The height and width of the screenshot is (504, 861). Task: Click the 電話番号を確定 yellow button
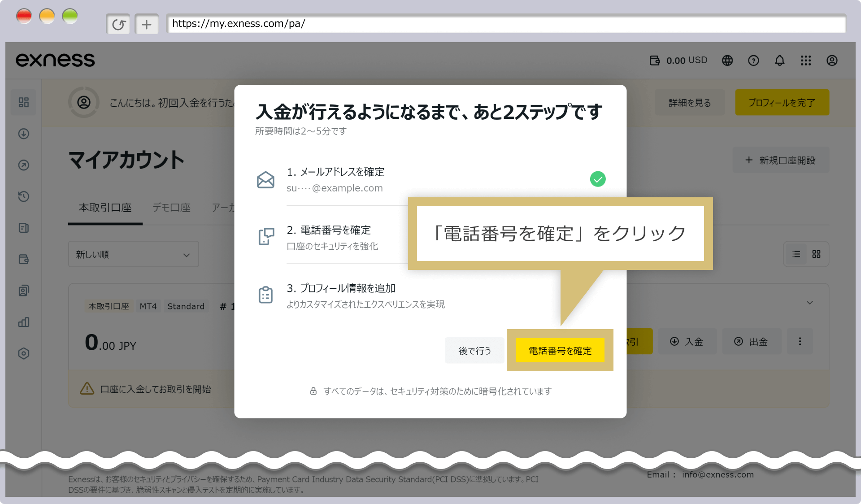pyautogui.click(x=560, y=351)
